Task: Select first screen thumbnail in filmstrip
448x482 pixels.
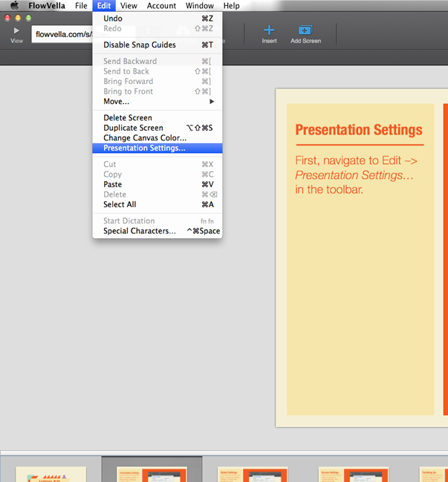Action: pyautogui.click(x=51, y=474)
